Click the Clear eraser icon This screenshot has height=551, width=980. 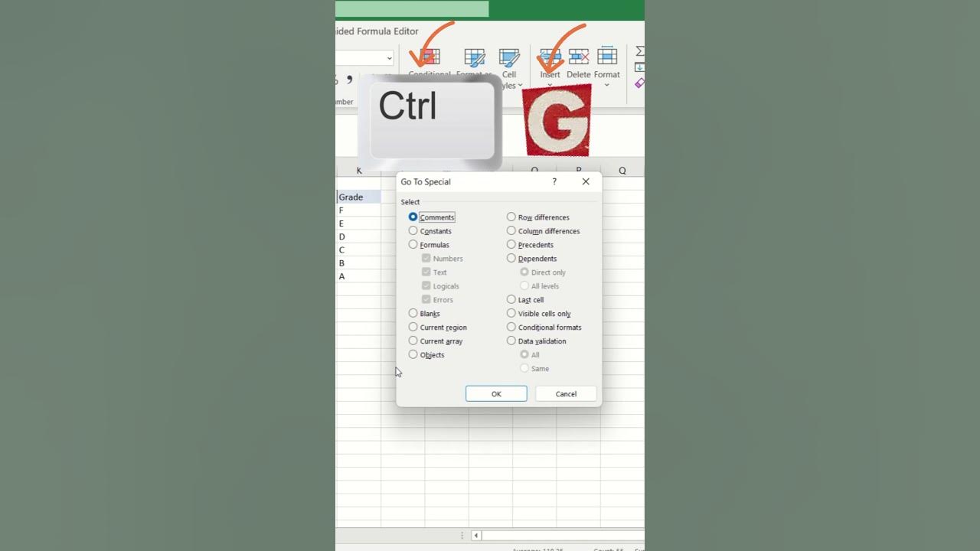tap(640, 83)
